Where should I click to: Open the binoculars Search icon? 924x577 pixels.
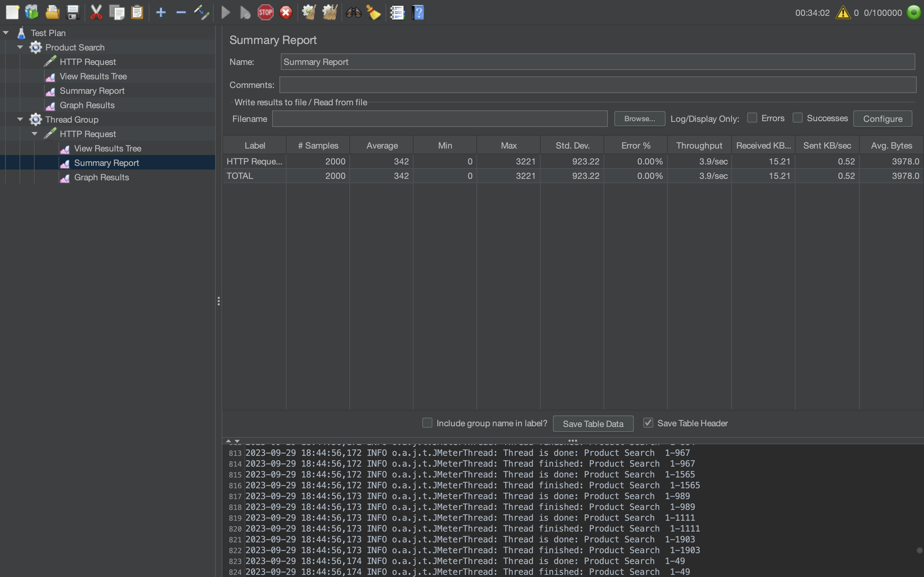(x=353, y=13)
